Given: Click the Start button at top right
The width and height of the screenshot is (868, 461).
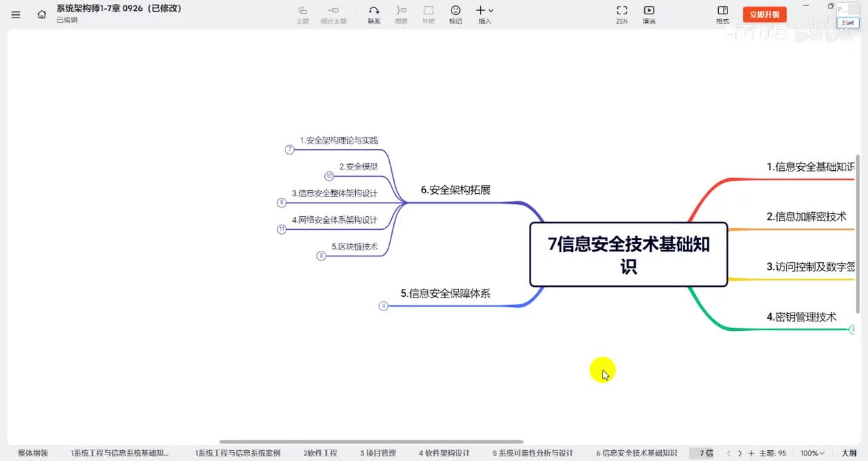Looking at the screenshot, I should click(848, 22).
